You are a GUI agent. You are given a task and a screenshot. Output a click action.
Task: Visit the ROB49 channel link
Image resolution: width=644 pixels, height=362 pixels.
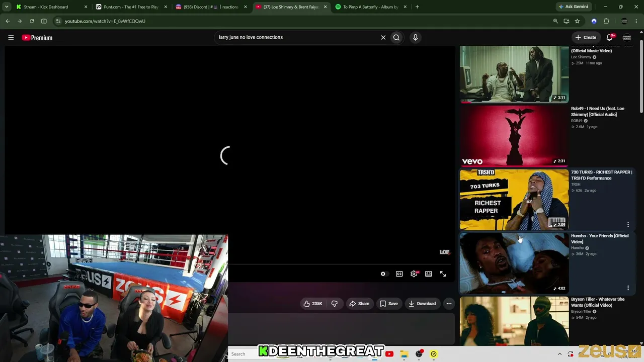pos(577,121)
